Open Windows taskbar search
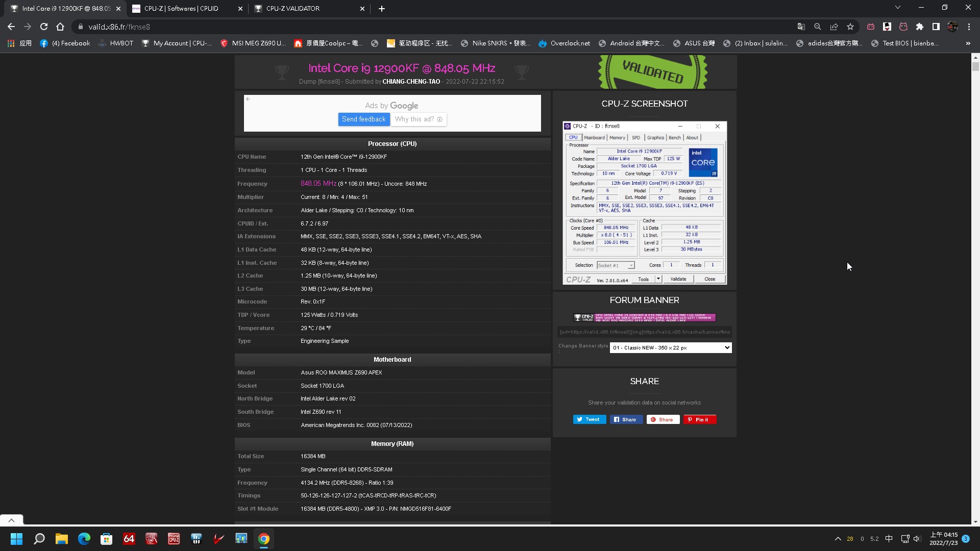 [39, 539]
